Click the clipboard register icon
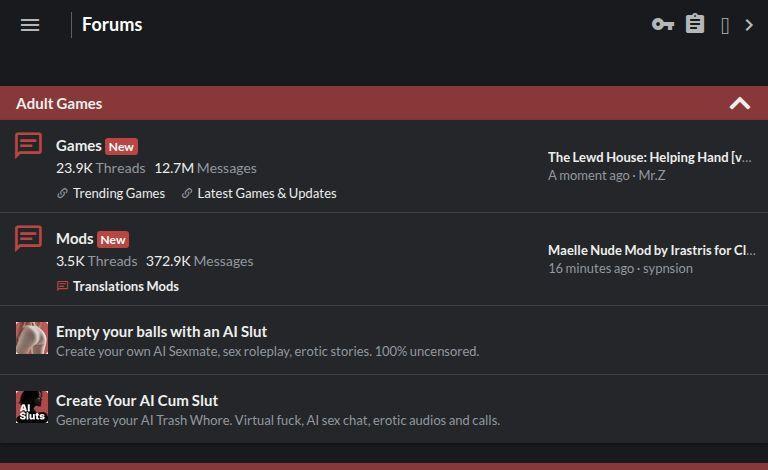This screenshot has width=768, height=470. point(695,24)
